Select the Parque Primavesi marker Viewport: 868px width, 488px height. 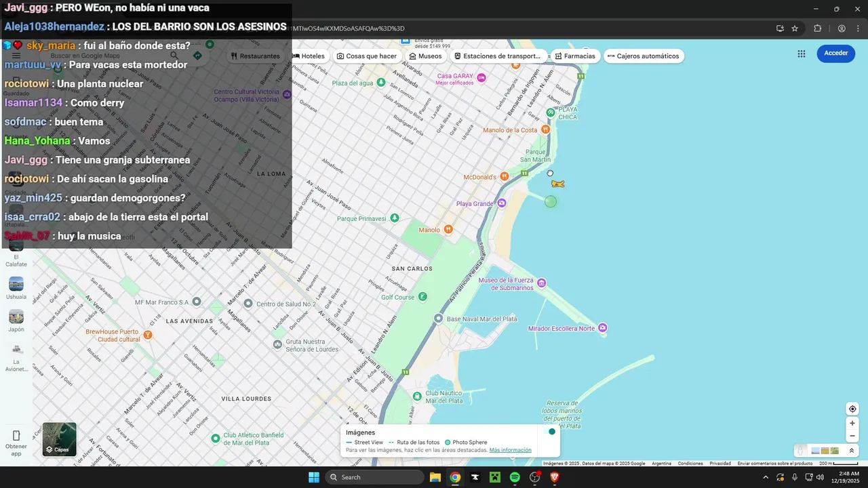(395, 218)
